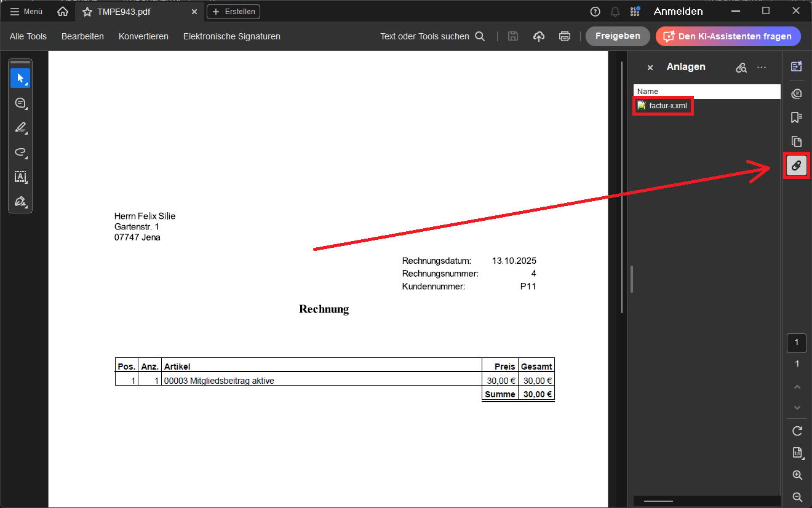This screenshot has height=508, width=812.
Task: Rotate the page view icon
Action: click(x=797, y=431)
